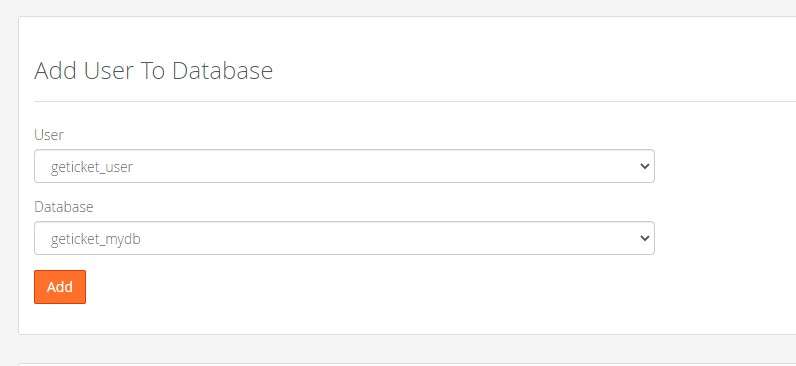This screenshot has height=366, width=796.
Task: Open the User dropdown list
Action: click(344, 166)
